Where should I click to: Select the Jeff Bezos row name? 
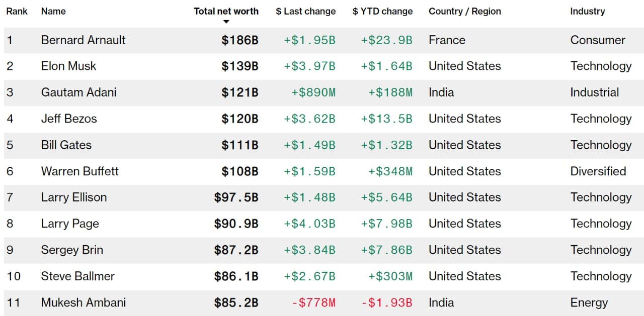point(69,119)
